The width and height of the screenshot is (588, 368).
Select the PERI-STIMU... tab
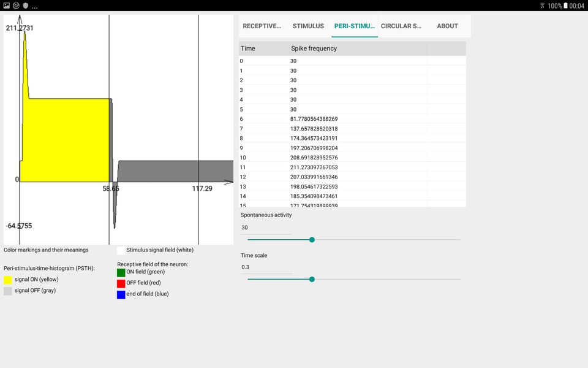(355, 26)
